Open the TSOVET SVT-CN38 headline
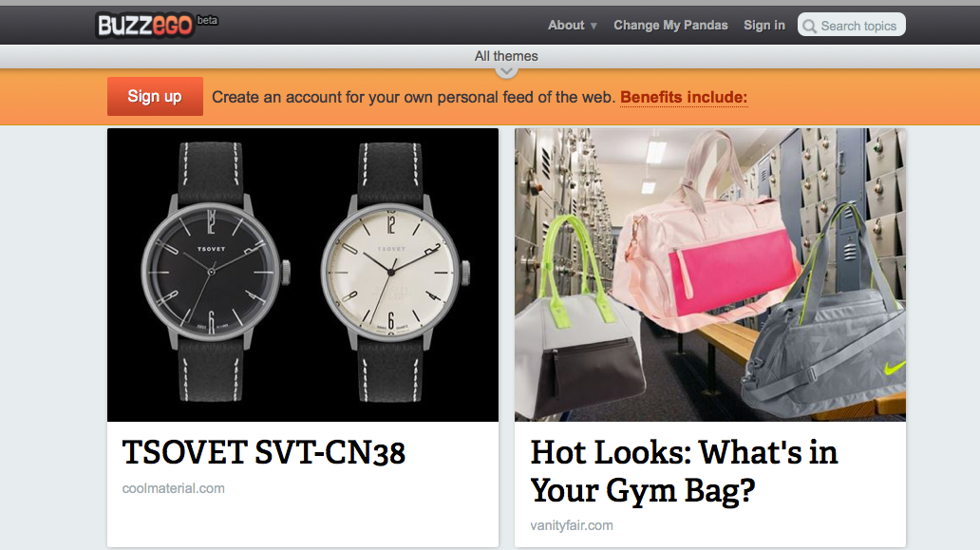The width and height of the screenshot is (980, 550). [x=264, y=452]
